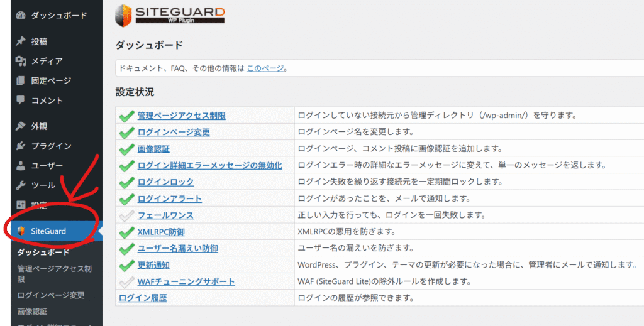Click the pushpin icon beside 投稿

21,41
